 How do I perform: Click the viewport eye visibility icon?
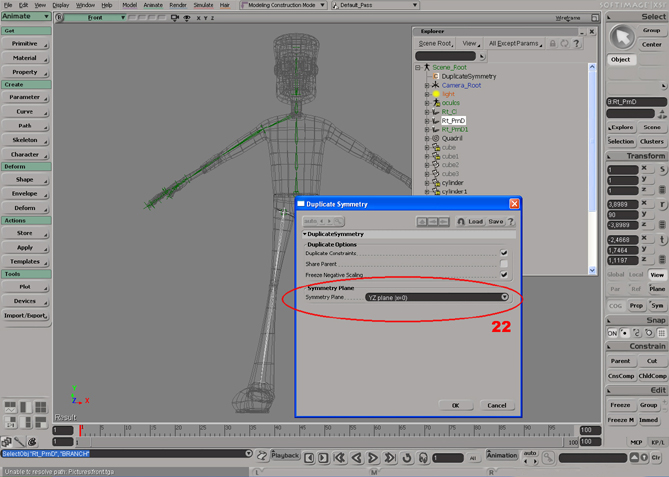click(x=187, y=18)
